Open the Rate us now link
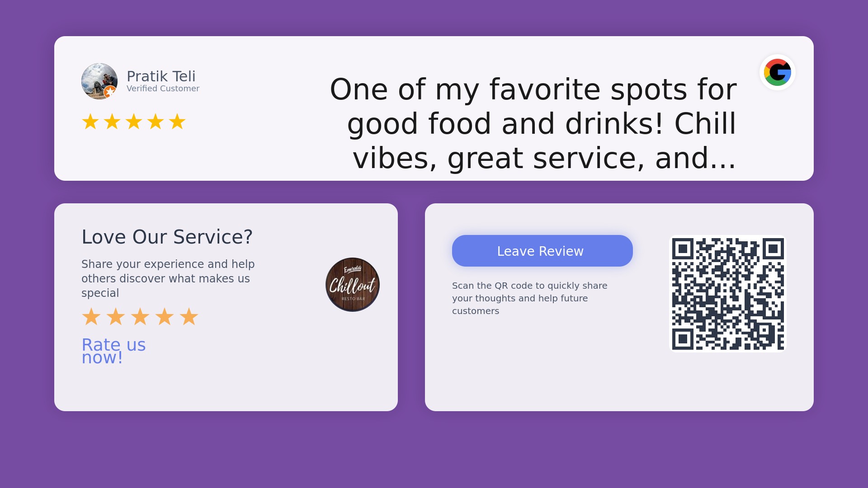Screen dimensions: 868x488 click(113, 351)
